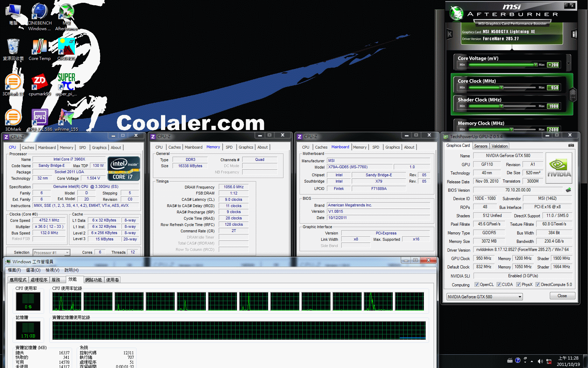Click the system clock 上午 11:28

click(568, 358)
